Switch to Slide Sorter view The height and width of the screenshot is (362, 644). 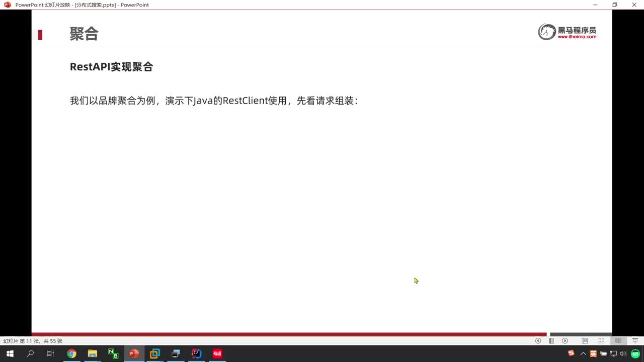(601, 341)
